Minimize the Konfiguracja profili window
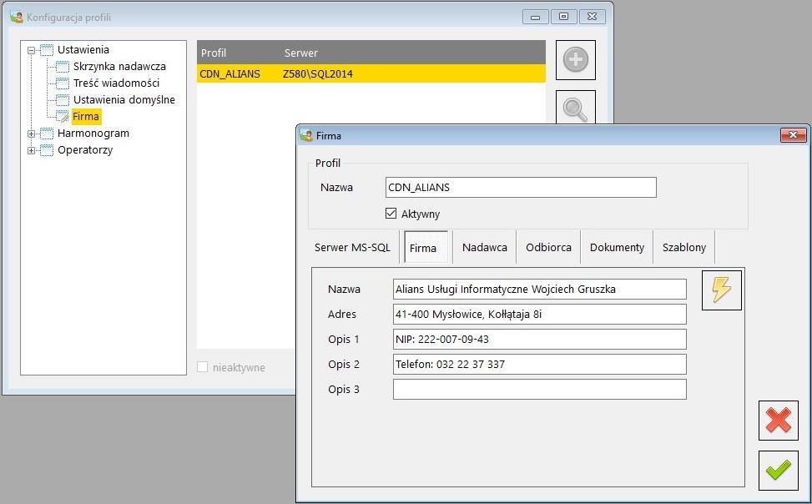This screenshot has height=504, width=812. point(536,17)
